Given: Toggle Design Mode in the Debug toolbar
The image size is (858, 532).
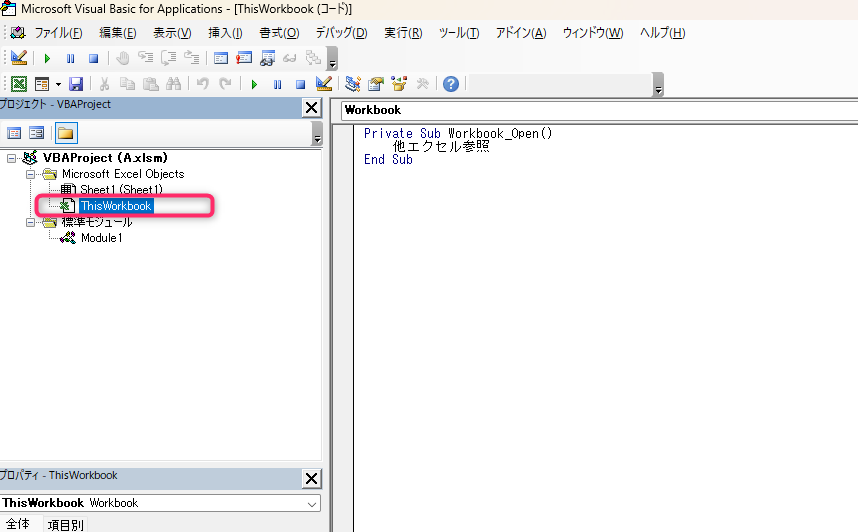Looking at the screenshot, I should [18, 57].
